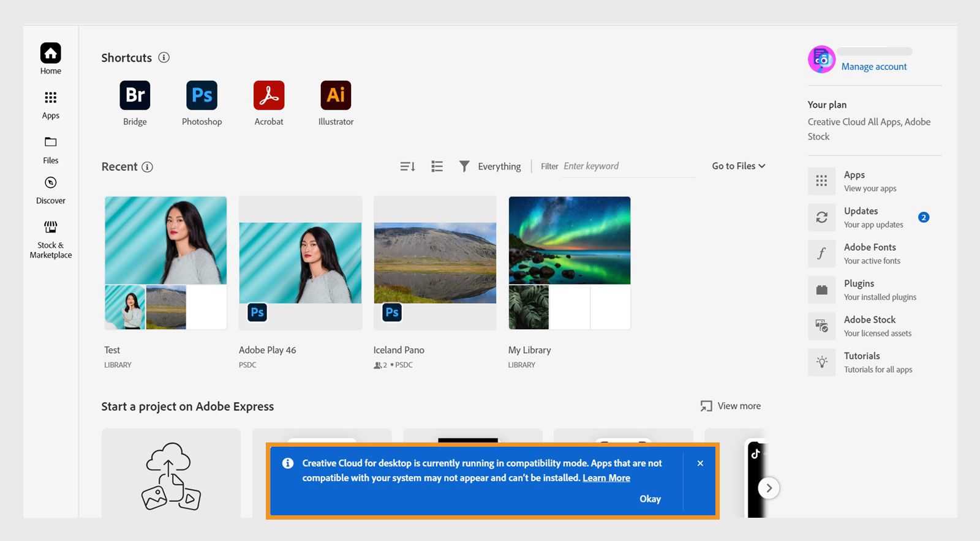Open the Home sidebar icon
This screenshot has height=541, width=980.
click(x=51, y=53)
